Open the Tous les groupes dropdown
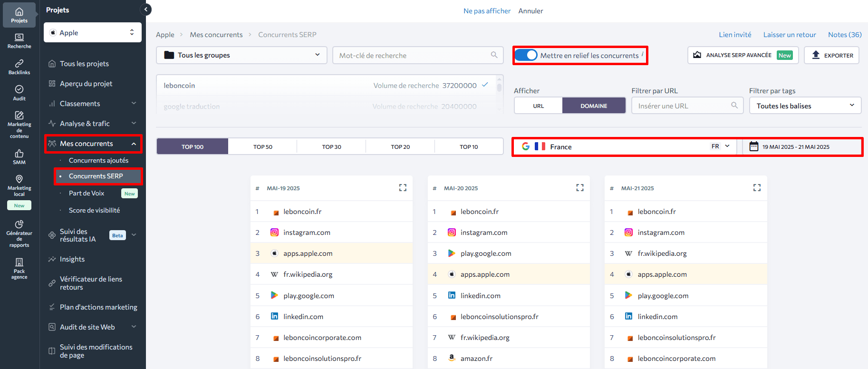Screen dimensions: 868x369 pyautogui.click(x=241, y=55)
